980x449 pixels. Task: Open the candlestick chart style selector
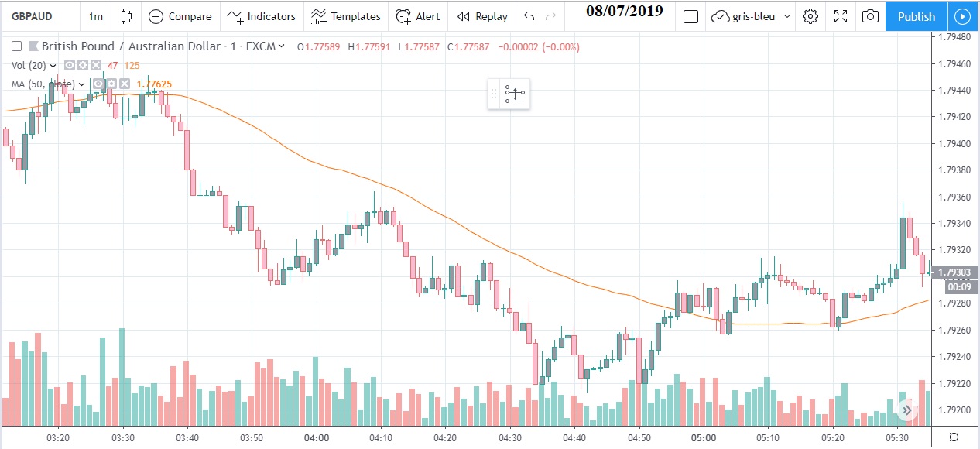[x=126, y=16]
